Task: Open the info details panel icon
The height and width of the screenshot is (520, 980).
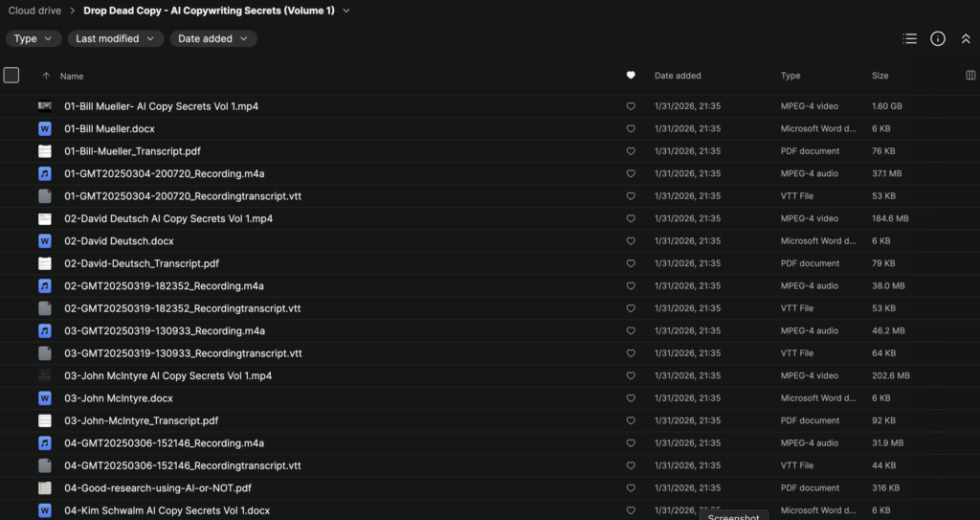Action: [938, 38]
